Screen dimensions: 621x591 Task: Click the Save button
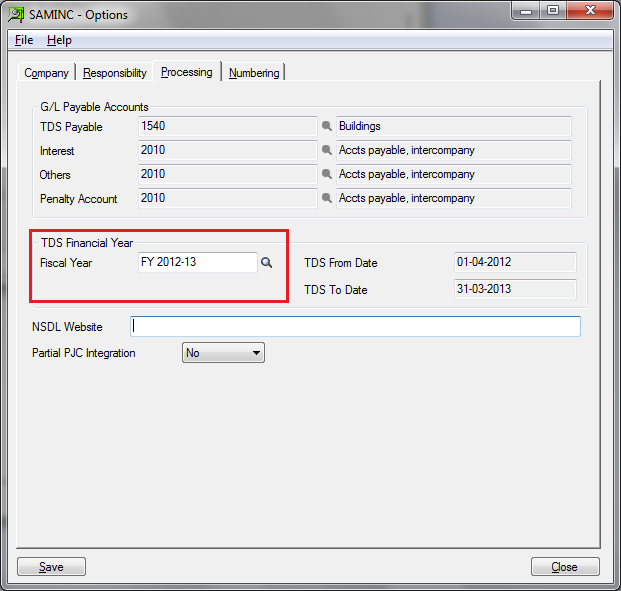coord(51,567)
